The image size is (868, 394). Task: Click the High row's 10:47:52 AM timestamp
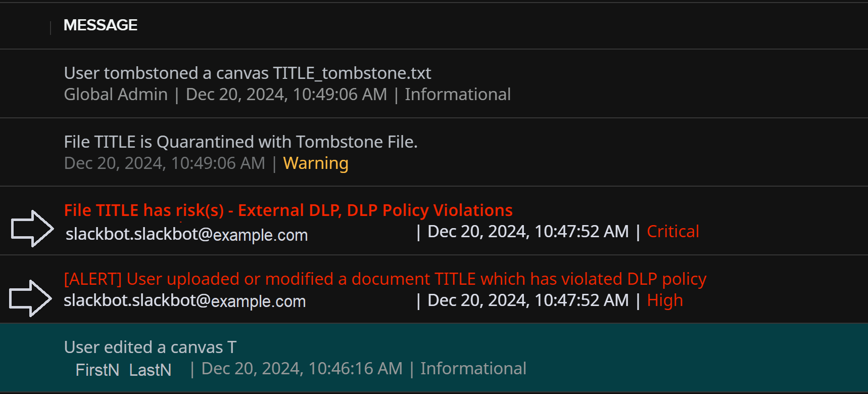click(528, 300)
